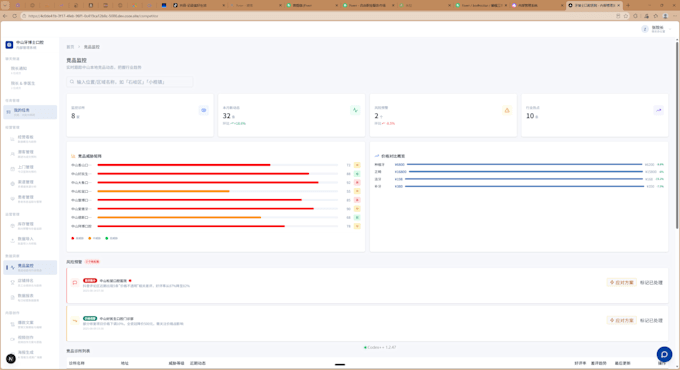This screenshot has height=370, width=680.
Task: Select the active 竞品监控 sidebar item
Action: pyautogui.click(x=30, y=267)
